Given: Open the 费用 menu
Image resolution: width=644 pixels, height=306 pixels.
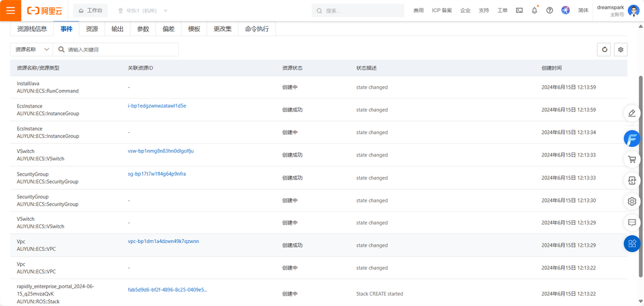Looking at the screenshot, I should click(x=418, y=10).
